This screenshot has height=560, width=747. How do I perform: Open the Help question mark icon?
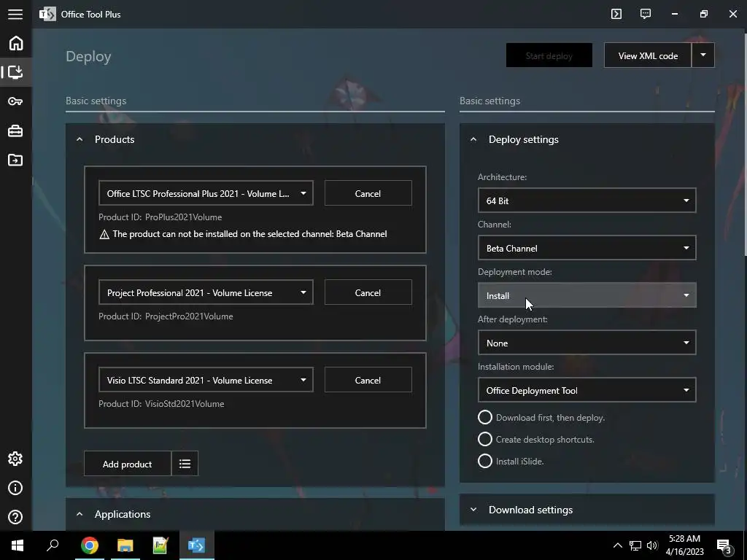click(x=15, y=517)
